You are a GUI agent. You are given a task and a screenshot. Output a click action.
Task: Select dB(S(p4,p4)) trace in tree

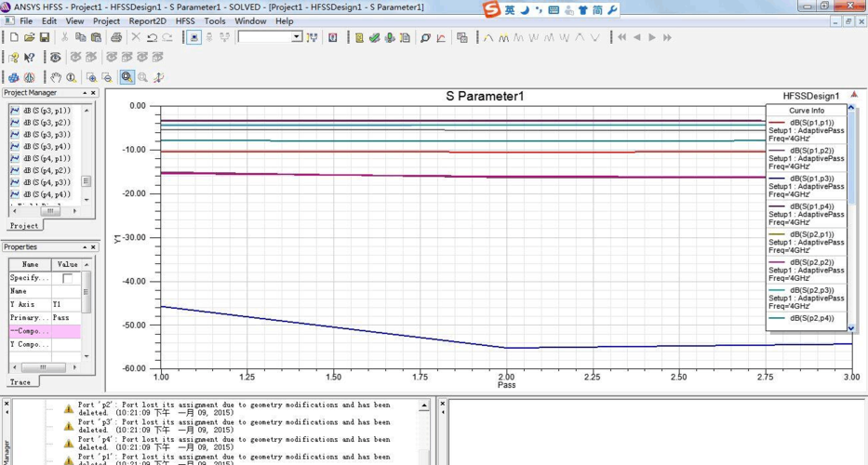point(47,194)
